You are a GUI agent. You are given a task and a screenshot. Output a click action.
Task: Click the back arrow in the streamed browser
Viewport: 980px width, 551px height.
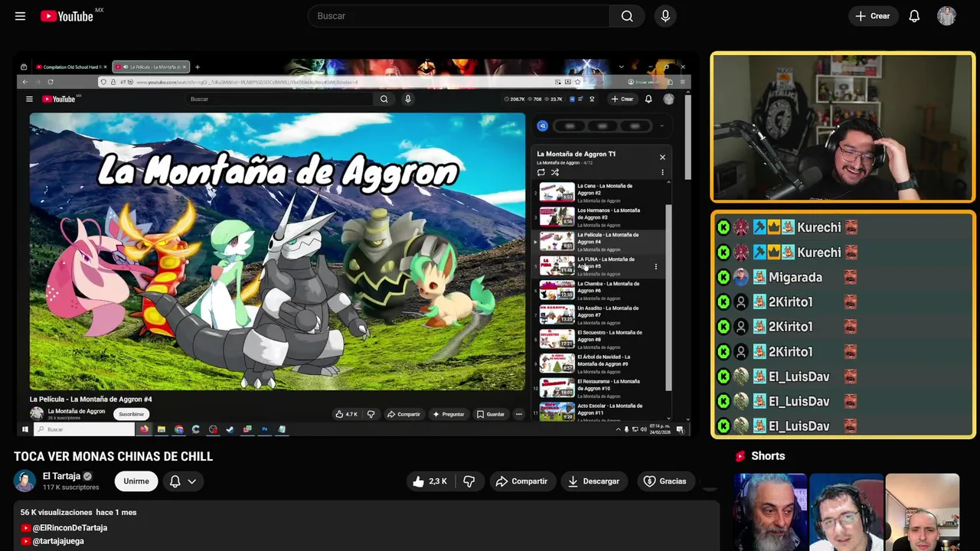pos(25,82)
